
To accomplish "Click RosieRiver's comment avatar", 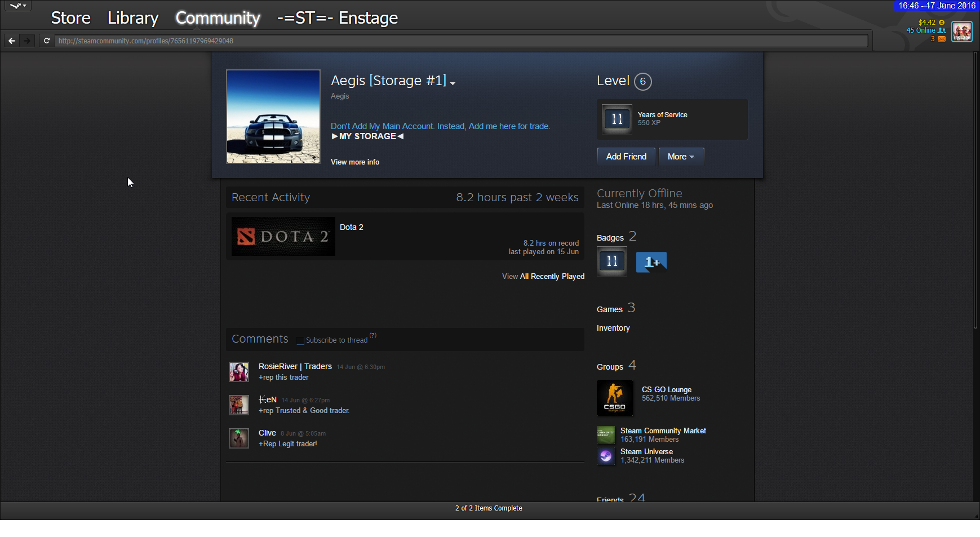I will pos(239,372).
